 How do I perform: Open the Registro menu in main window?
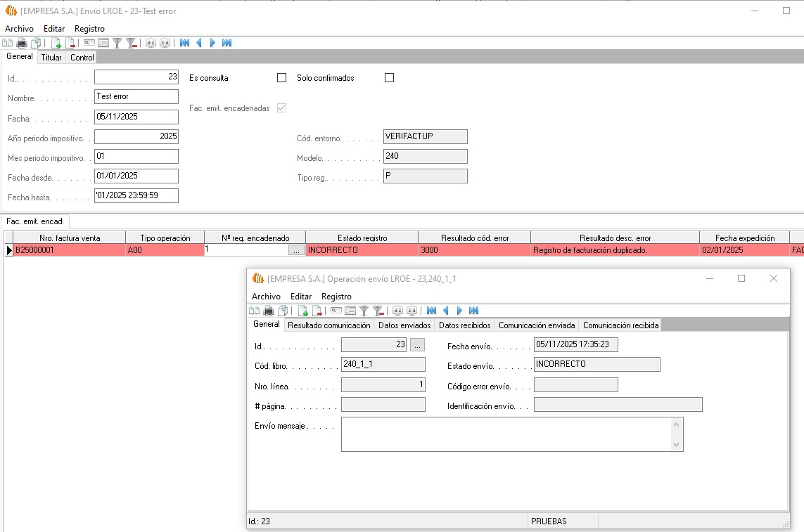(x=89, y=29)
